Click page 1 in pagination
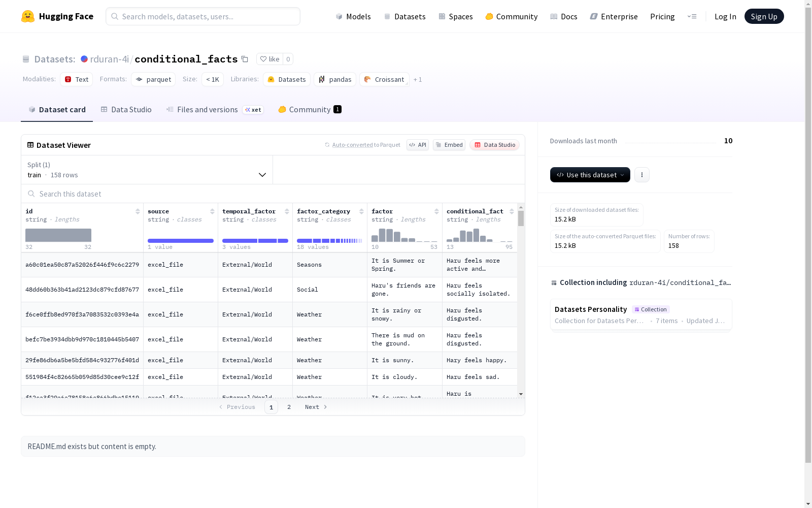The image size is (812, 508). pyautogui.click(x=271, y=407)
